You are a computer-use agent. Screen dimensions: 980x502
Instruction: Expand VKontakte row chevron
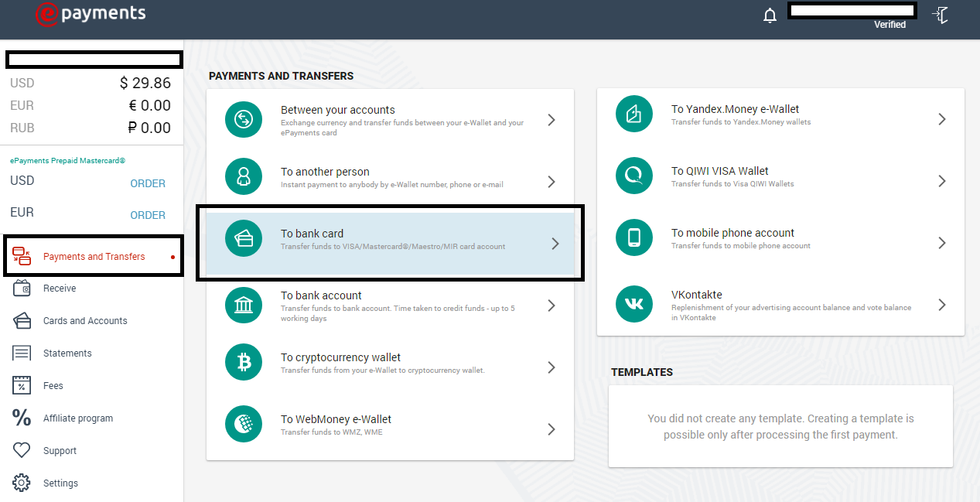942,305
